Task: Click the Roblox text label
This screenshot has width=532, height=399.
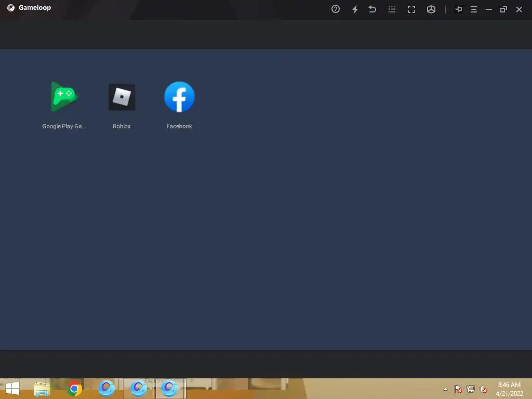Action: [x=122, y=126]
